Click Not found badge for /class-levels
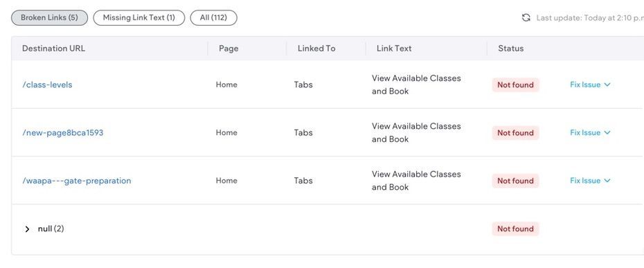This screenshot has width=644, height=268. 515,85
